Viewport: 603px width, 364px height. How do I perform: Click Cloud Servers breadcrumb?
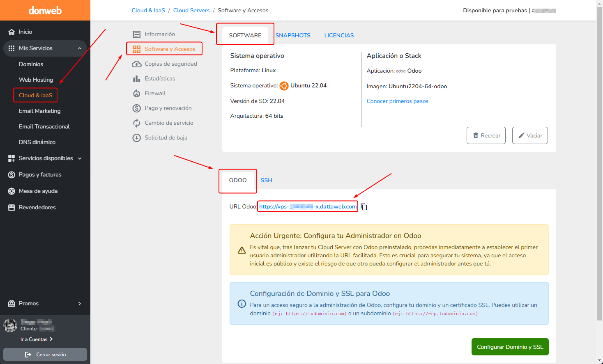click(x=191, y=10)
